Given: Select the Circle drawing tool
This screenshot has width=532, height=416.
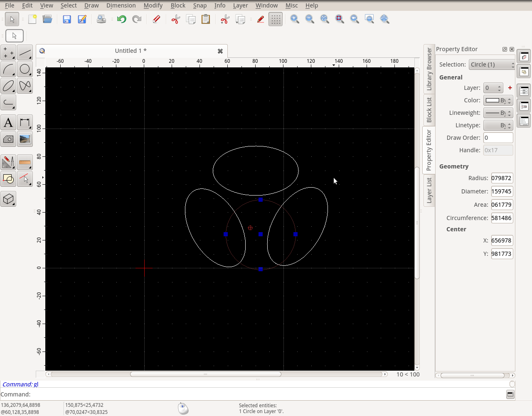Looking at the screenshot, I should point(25,69).
